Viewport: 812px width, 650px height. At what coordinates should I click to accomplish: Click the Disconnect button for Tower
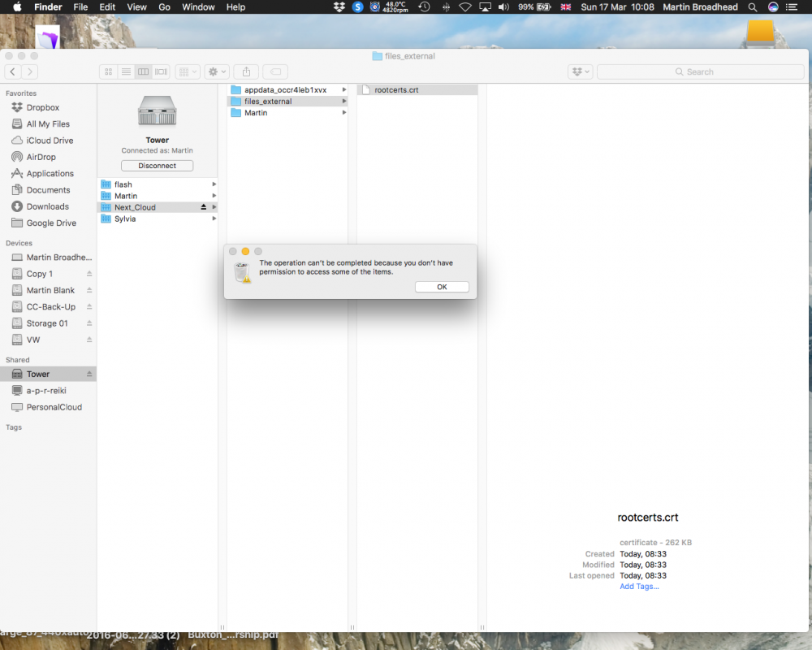tap(157, 166)
